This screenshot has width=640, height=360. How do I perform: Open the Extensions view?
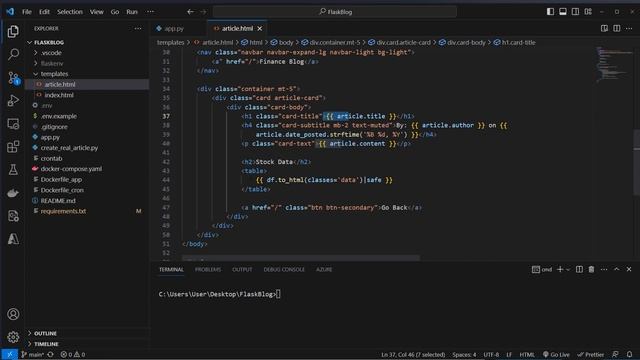[13, 147]
